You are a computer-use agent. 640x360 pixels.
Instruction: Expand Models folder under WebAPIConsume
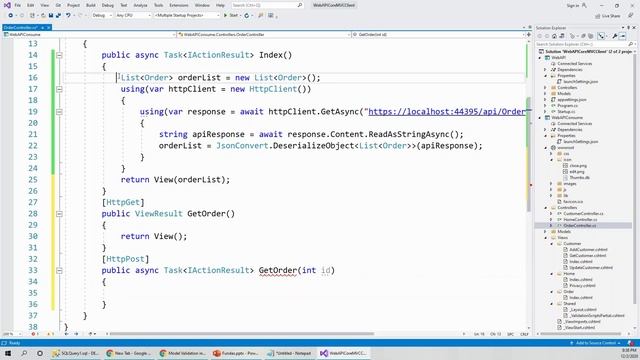(545, 231)
